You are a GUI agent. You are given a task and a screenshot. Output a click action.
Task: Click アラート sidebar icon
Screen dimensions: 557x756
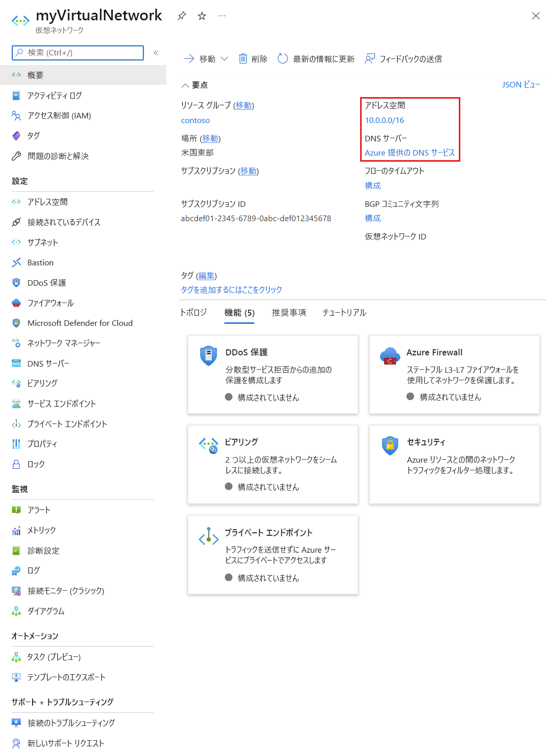[16, 510]
